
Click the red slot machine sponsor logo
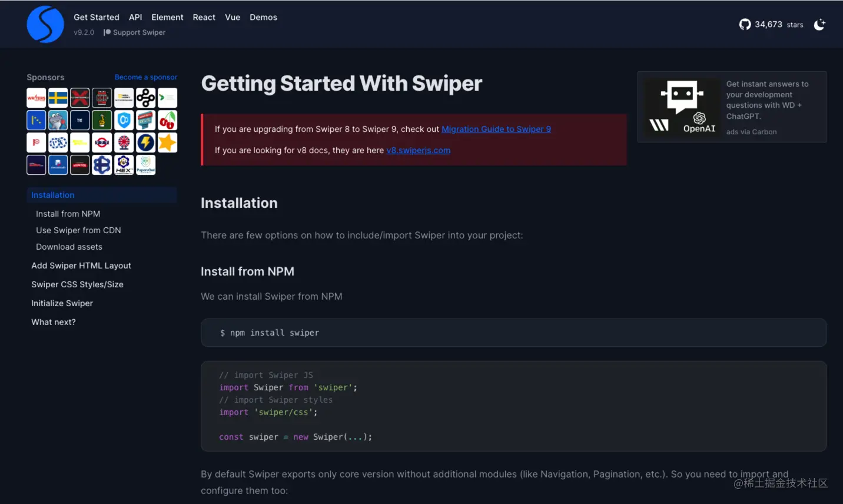click(x=102, y=98)
